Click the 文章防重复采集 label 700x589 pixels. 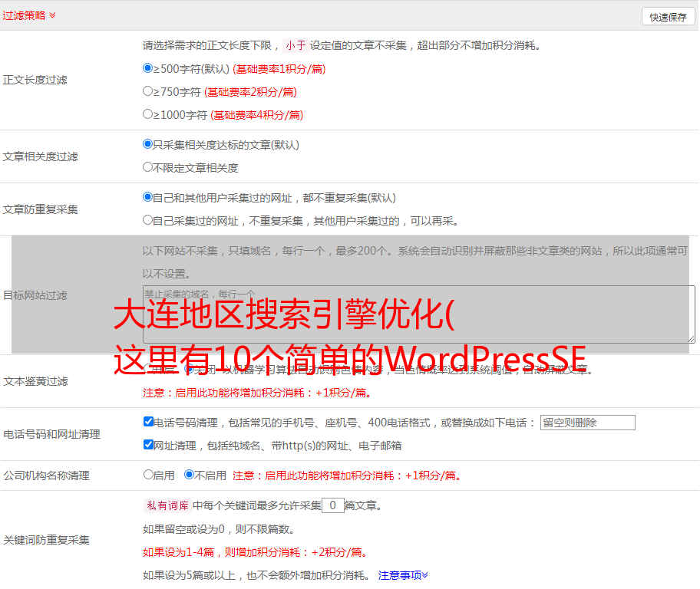pos(40,209)
